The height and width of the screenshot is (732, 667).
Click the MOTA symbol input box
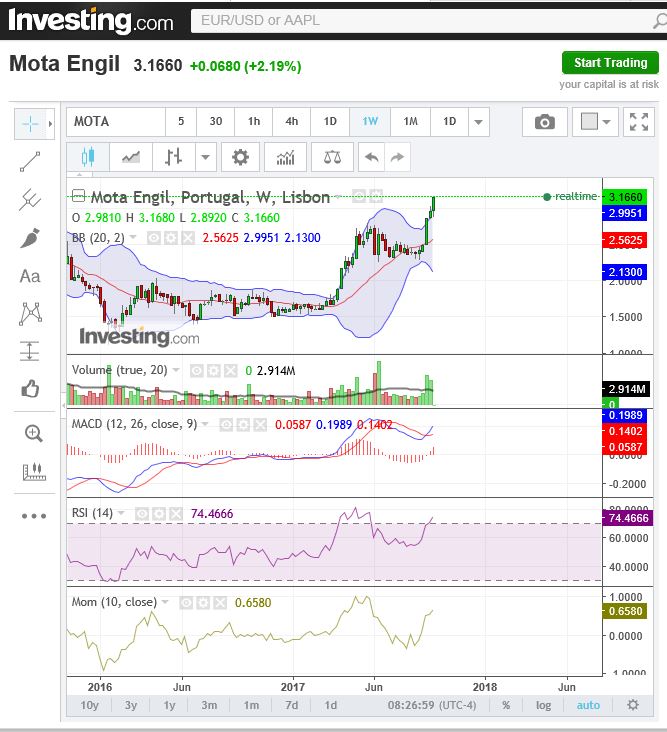point(116,122)
